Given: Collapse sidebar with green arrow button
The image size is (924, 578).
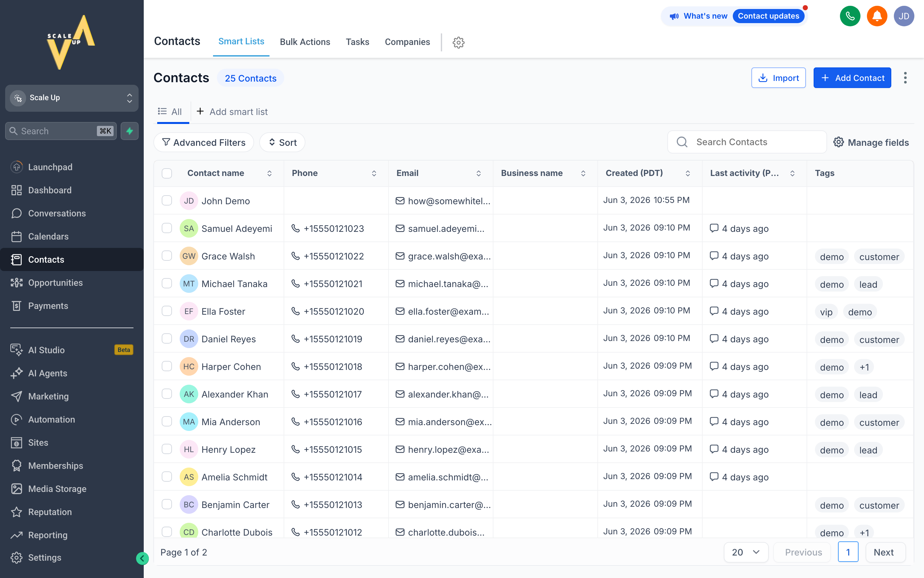Looking at the screenshot, I should pyautogui.click(x=142, y=558).
